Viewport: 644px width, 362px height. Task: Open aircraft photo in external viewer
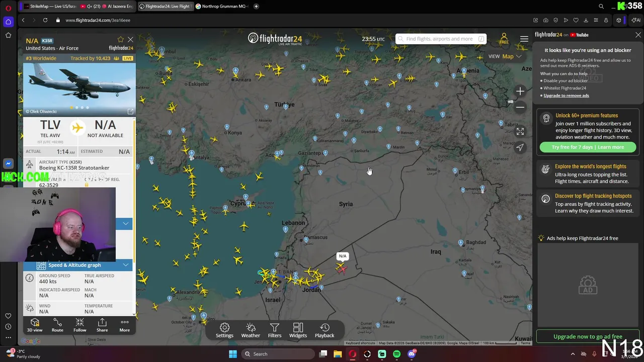[130, 112]
